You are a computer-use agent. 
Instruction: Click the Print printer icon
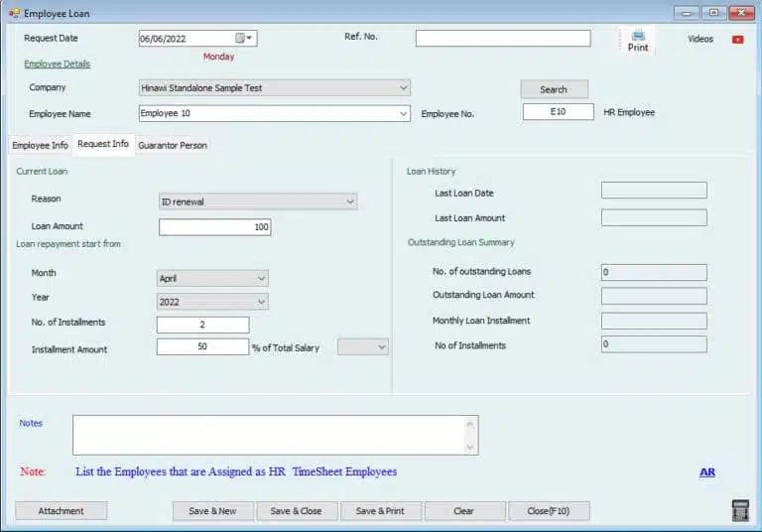point(638,36)
